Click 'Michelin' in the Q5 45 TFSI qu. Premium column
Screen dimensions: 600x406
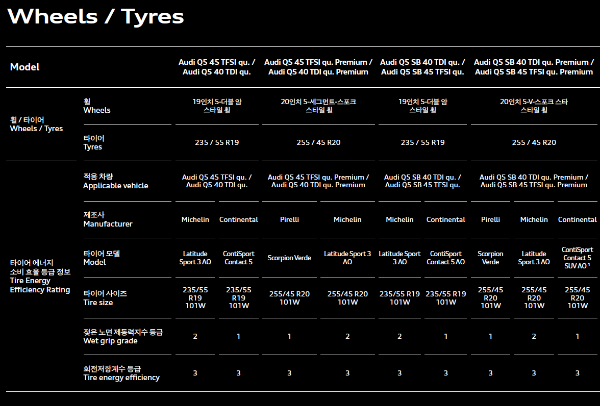(x=347, y=220)
